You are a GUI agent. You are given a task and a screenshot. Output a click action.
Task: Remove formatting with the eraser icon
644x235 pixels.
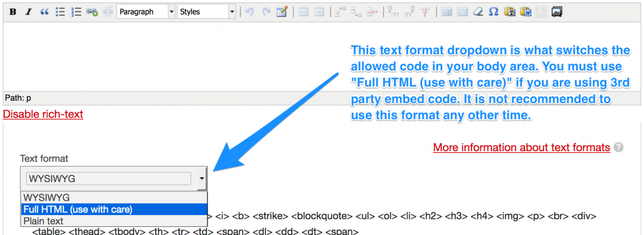tap(478, 12)
